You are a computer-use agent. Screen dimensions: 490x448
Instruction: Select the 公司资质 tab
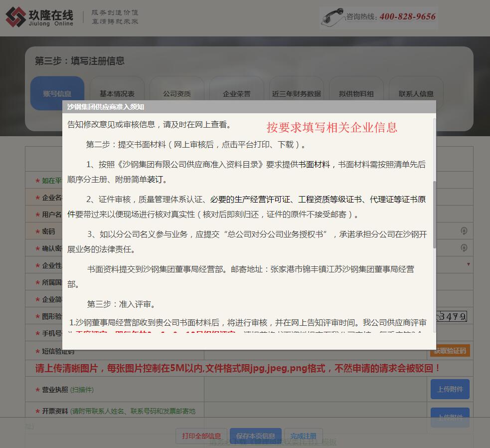177,93
